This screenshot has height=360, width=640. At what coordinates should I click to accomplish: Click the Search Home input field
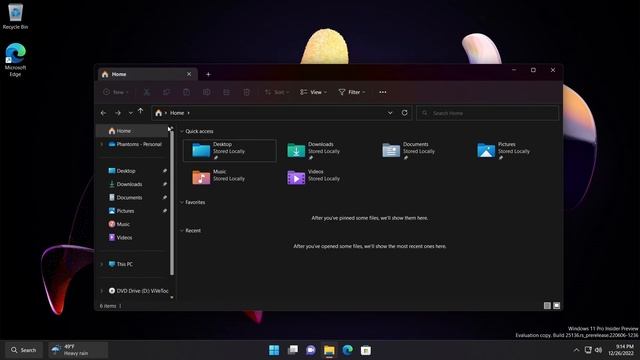(487, 113)
